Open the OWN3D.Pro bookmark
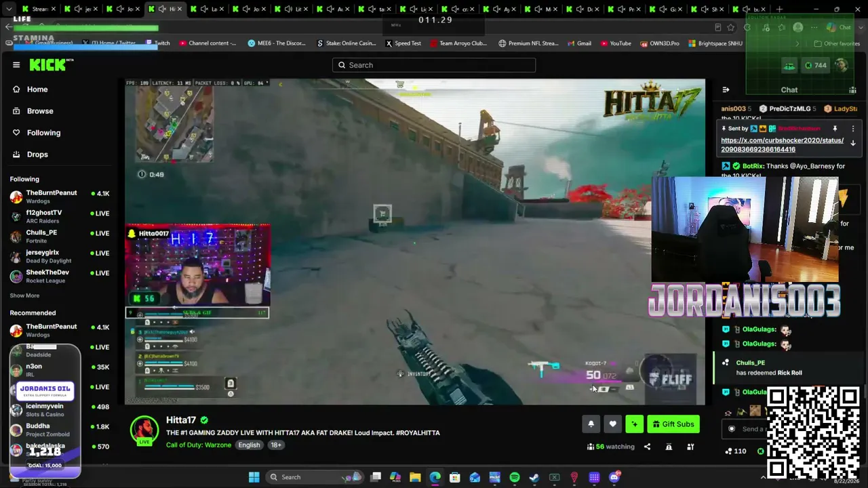 [660, 43]
